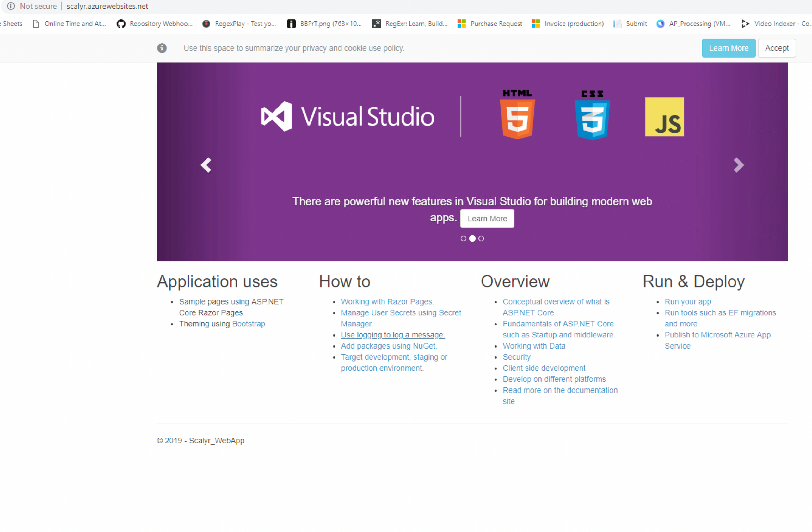Click the CSS3 icon in carousel

(592, 114)
